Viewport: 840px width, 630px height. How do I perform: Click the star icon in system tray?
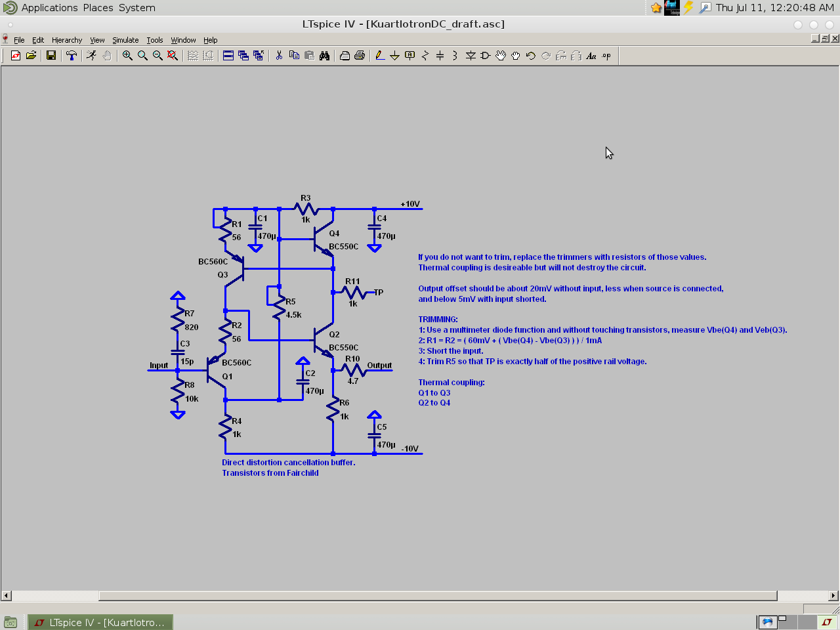pyautogui.click(x=656, y=8)
